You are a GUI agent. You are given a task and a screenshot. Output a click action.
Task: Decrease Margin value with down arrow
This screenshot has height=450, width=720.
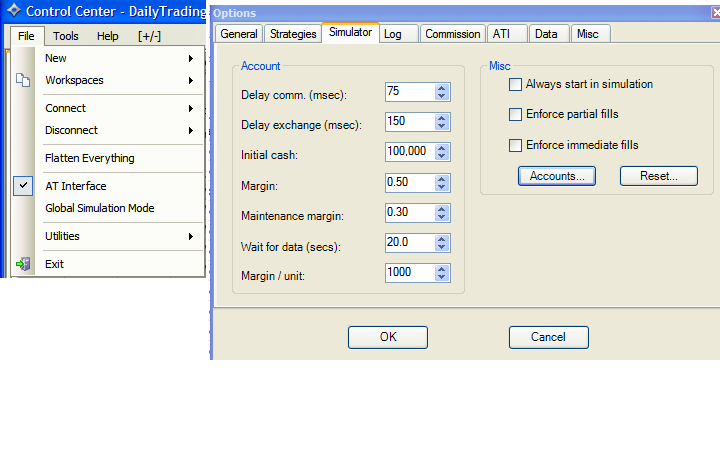[442, 187]
